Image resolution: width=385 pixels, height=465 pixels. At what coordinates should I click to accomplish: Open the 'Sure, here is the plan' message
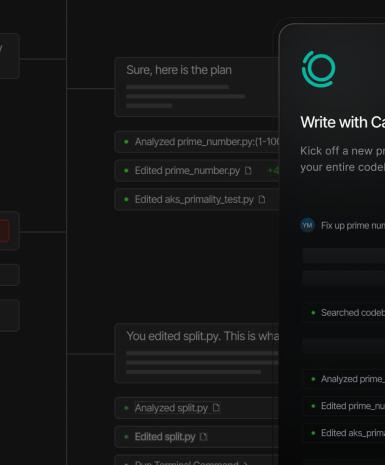tap(197, 87)
